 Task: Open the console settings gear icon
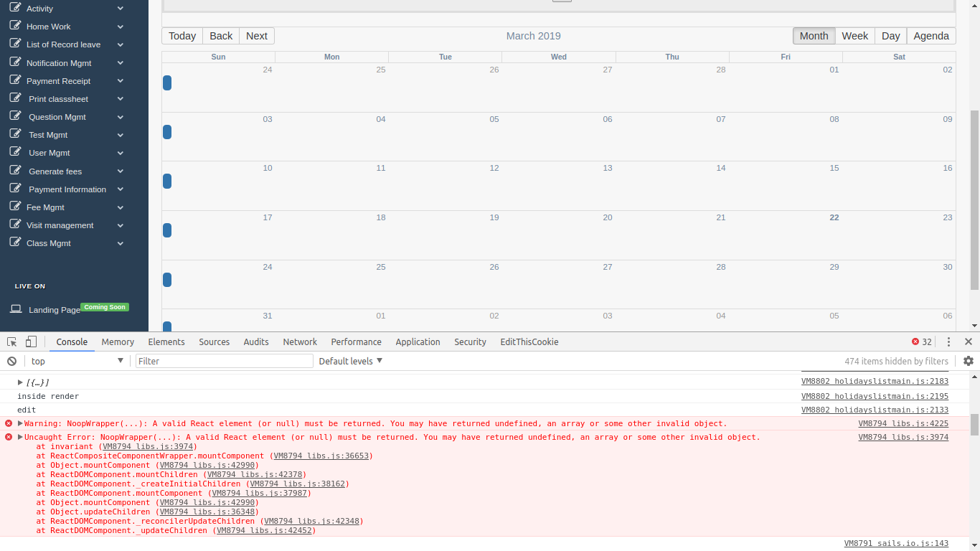coord(969,361)
